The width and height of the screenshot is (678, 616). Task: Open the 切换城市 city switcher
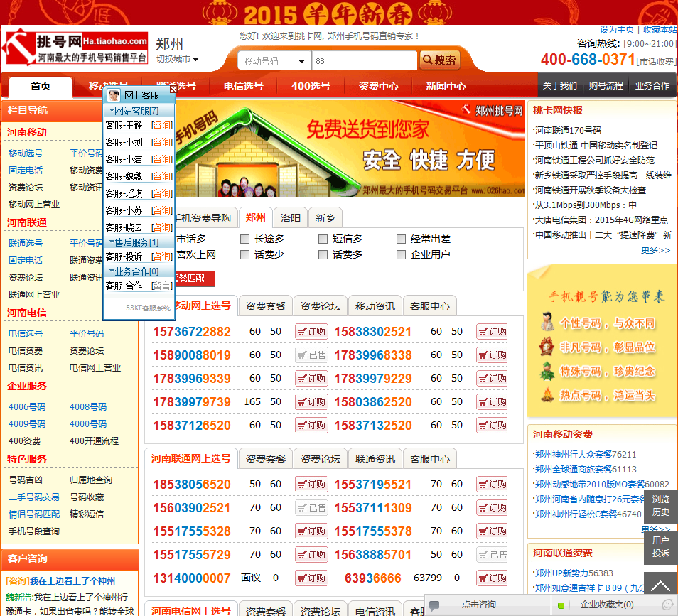[177, 59]
